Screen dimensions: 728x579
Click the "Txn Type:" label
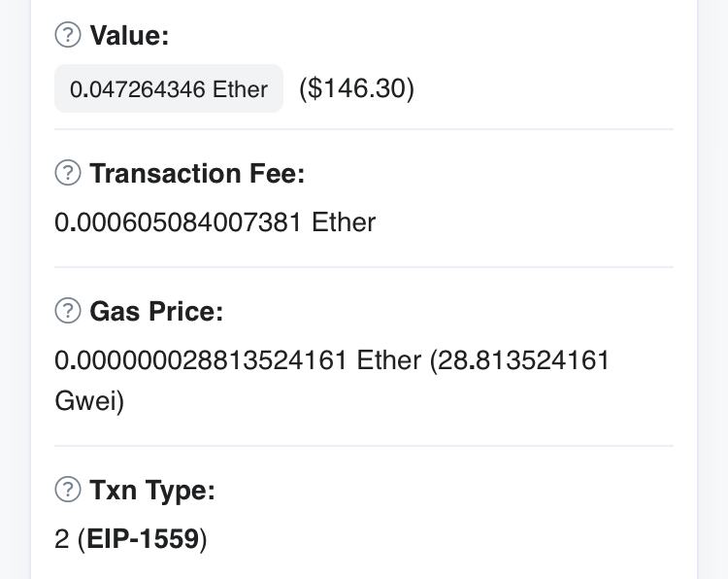[x=152, y=491]
